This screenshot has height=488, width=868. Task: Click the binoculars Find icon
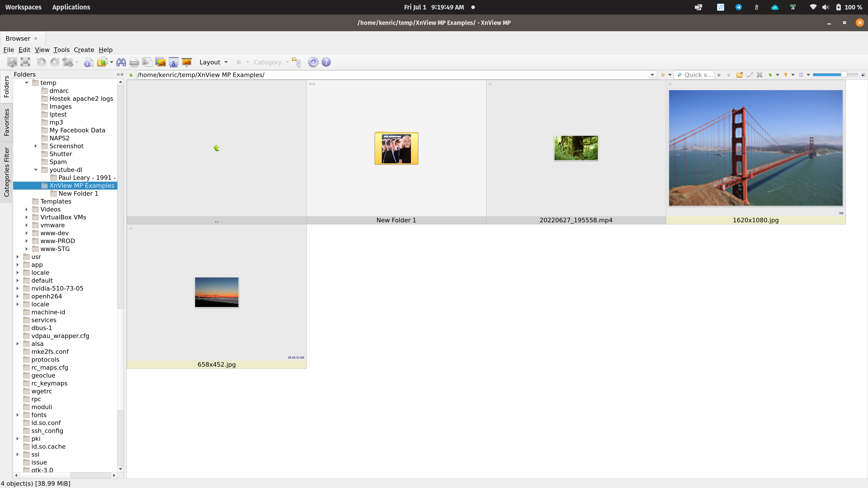[x=121, y=62]
